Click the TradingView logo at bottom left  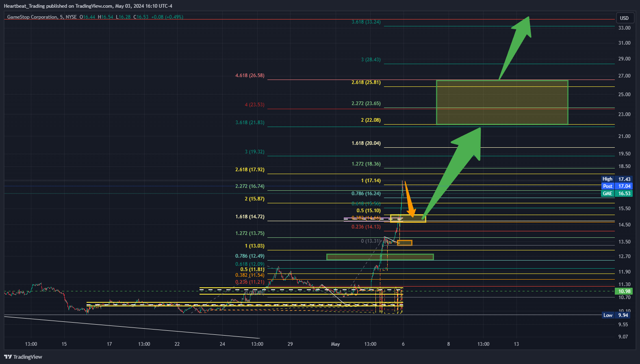coord(23,357)
